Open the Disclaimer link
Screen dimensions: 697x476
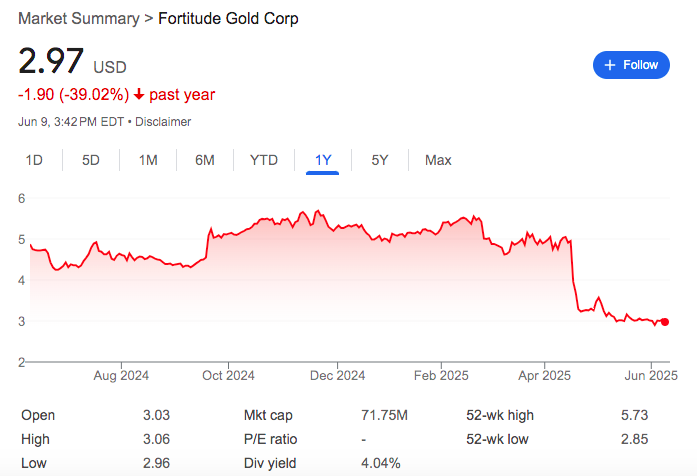click(x=163, y=122)
